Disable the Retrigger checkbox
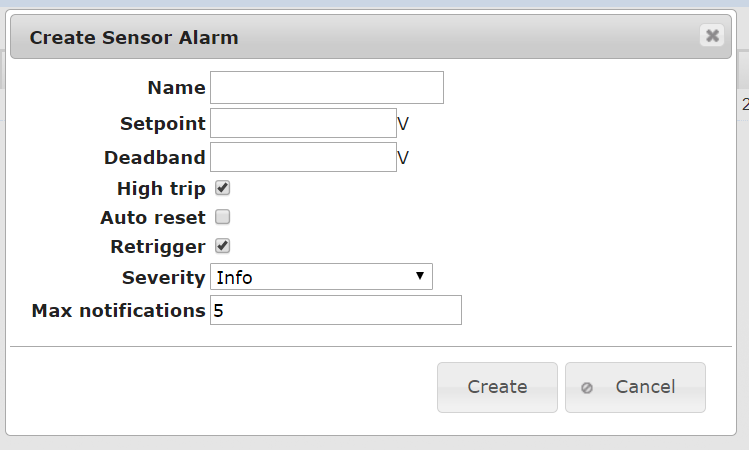Screen dimensions: 749x450 (x=222, y=246)
